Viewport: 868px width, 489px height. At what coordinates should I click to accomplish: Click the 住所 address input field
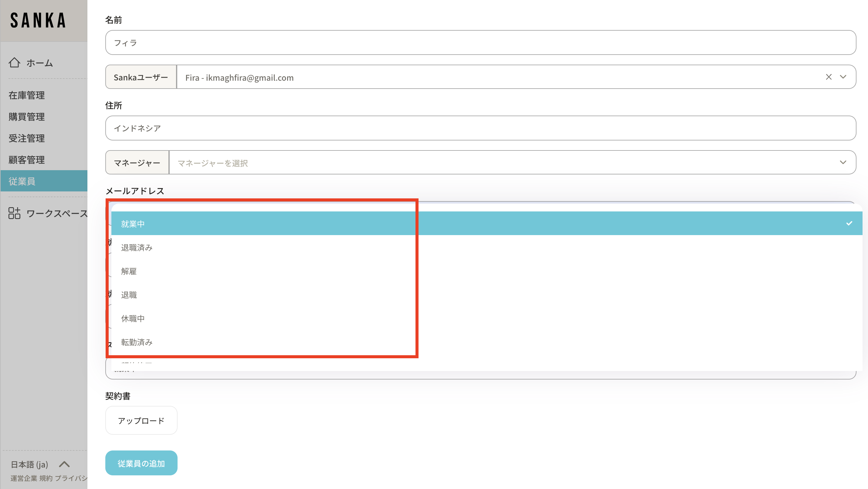point(480,128)
